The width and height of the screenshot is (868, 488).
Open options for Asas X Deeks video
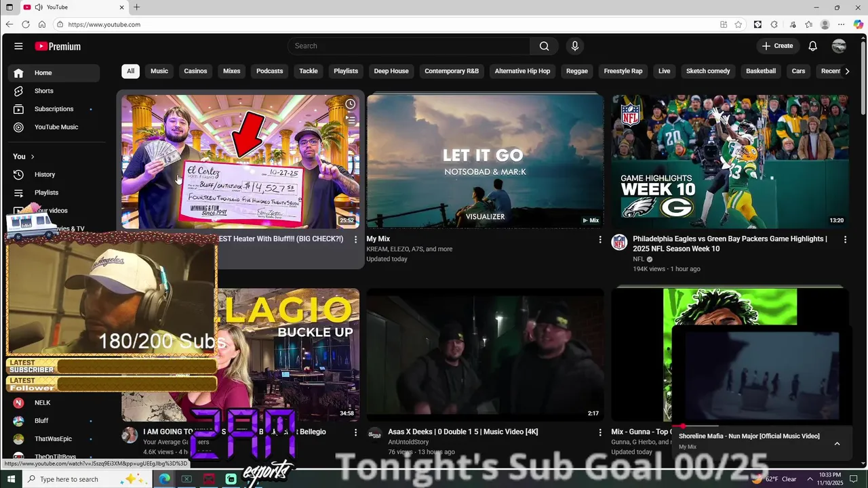coord(600,432)
